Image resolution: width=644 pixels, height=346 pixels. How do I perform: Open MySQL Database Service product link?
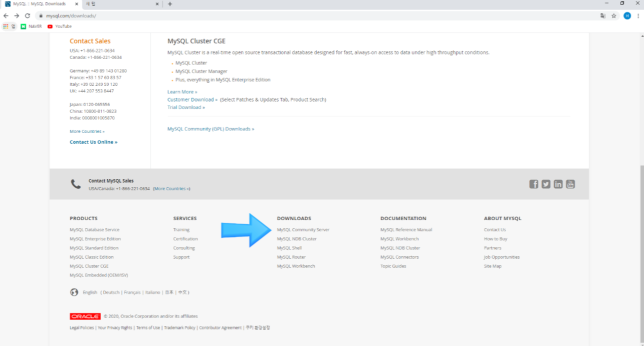click(94, 230)
